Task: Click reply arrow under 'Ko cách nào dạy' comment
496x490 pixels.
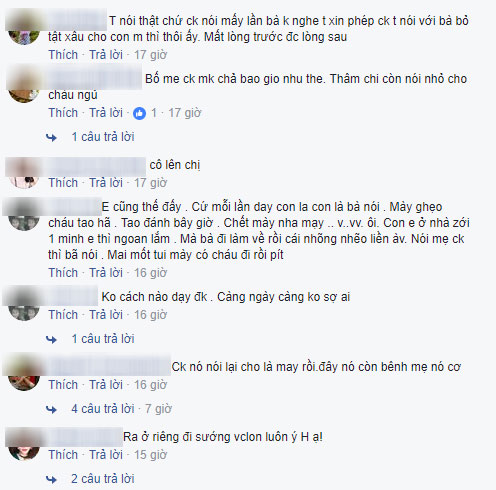Action: [x=51, y=339]
